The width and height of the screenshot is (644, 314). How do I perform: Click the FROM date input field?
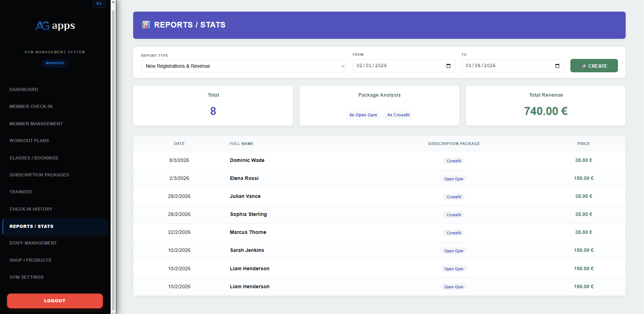398,66
